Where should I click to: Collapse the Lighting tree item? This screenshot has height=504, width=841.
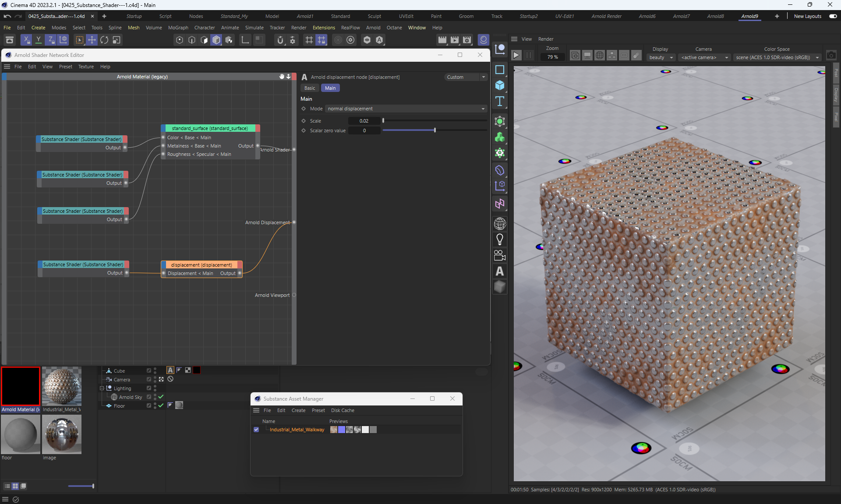pos(102,388)
